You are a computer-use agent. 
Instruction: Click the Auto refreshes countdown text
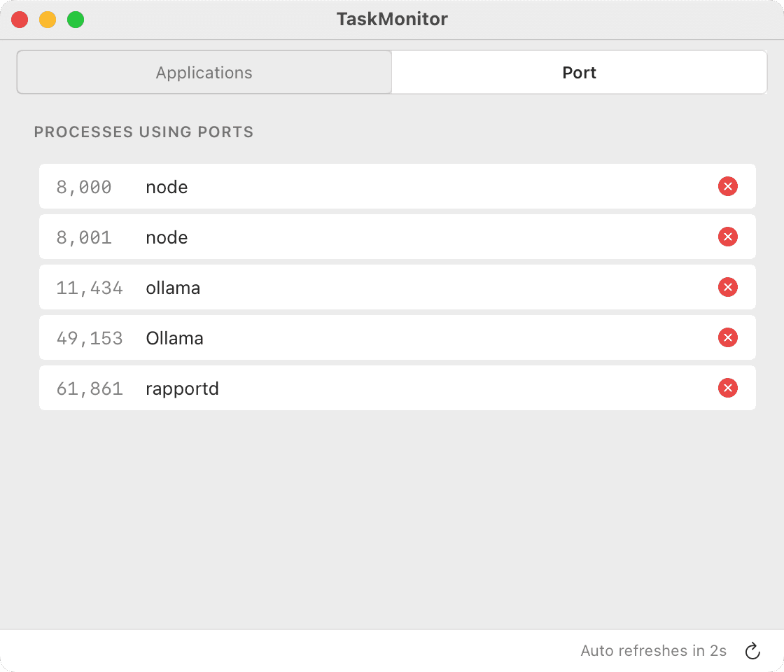653,650
